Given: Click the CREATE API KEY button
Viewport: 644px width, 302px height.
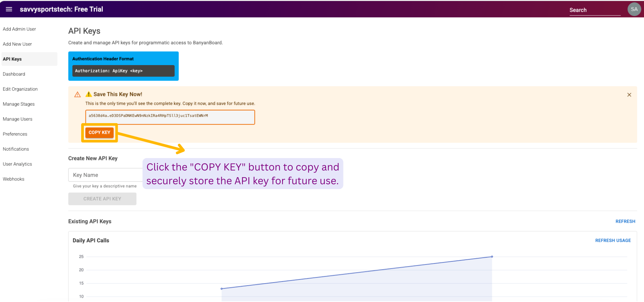Looking at the screenshot, I should pyautogui.click(x=102, y=199).
